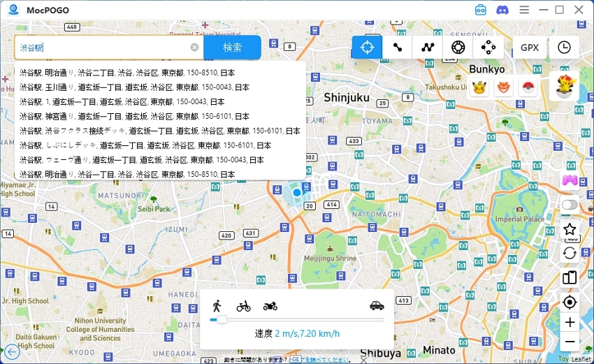Click the orange raid monster icon
Image resolution: width=594 pixels, height=364 pixels.
[503, 87]
